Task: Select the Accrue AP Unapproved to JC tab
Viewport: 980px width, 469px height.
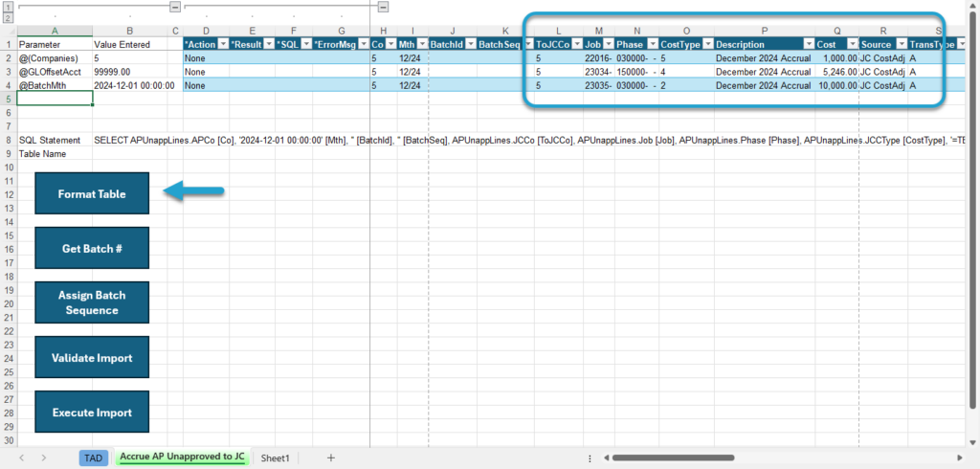Action: 183,458
